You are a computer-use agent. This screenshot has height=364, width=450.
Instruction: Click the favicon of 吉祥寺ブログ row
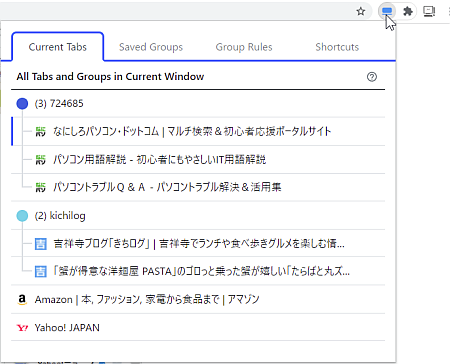[41, 244]
